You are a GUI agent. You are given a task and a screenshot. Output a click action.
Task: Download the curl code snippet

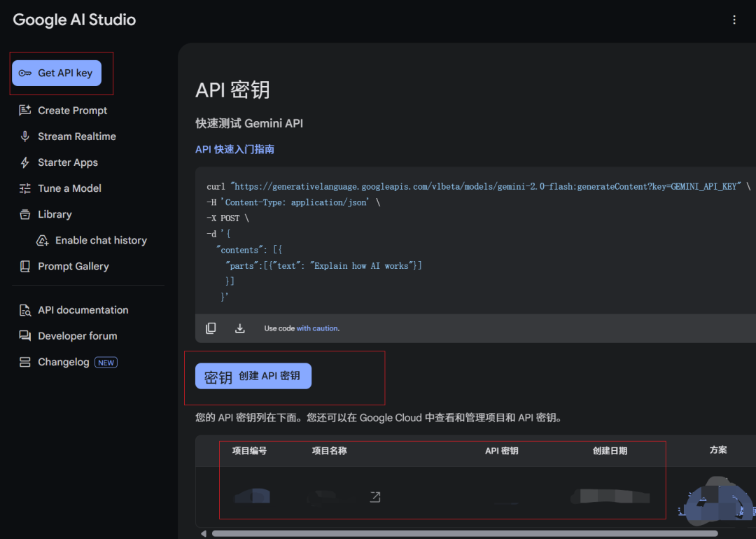239,328
